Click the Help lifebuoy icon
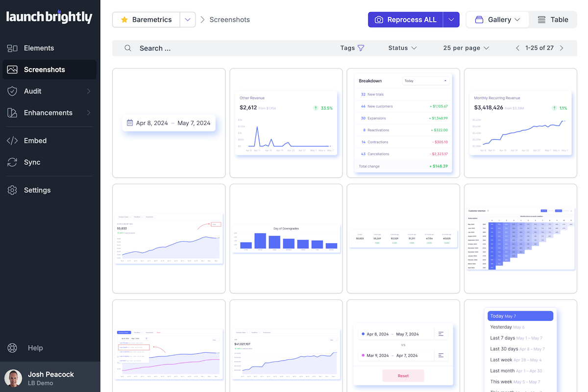The height and width of the screenshot is (392, 588). pos(12,348)
